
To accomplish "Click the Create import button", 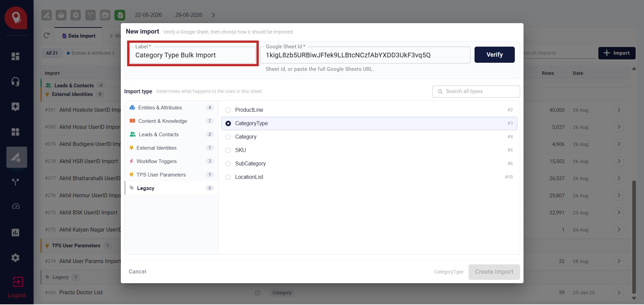I will tap(494, 272).
